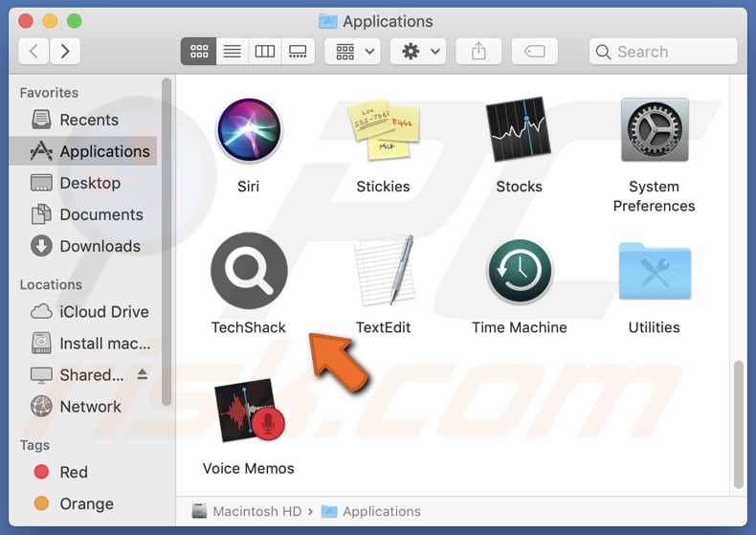
Task: Click the Locations section header
Action: pos(51,285)
